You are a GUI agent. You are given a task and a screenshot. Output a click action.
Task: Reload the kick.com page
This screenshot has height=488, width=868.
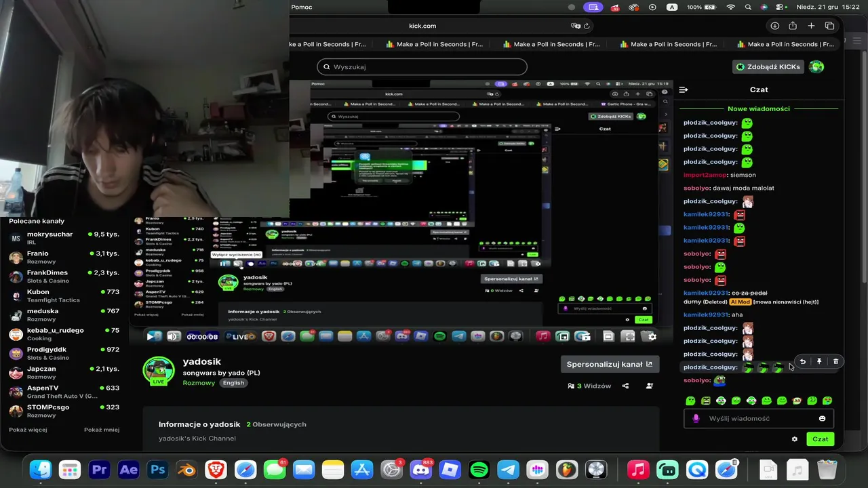click(587, 26)
